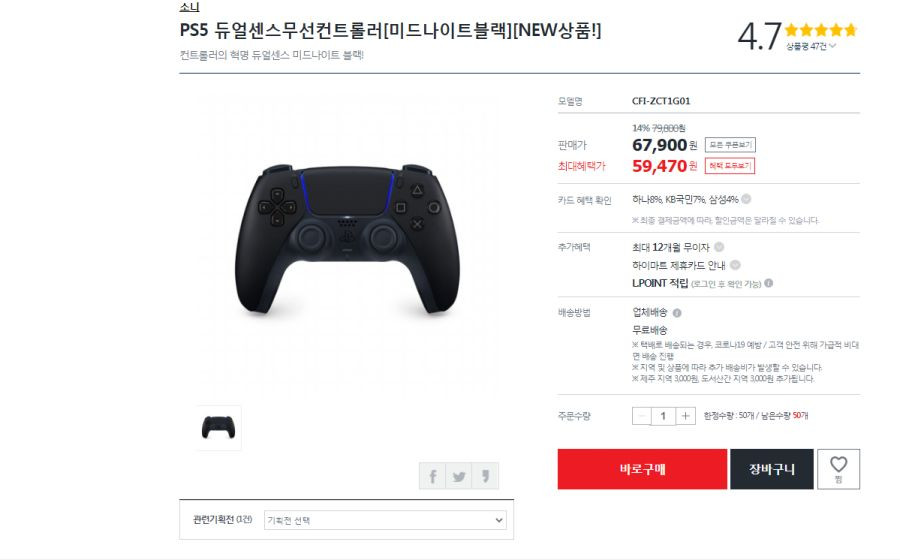This screenshot has height=560, width=900.
Task: Open 기획전 선택 dropdown
Action: pos(385,520)
